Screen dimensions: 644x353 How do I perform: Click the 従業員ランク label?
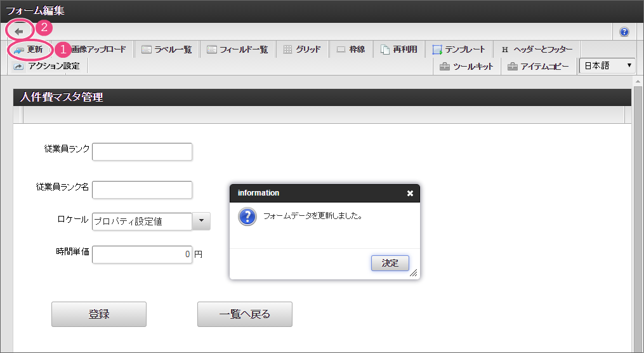(x=67, y=149)
